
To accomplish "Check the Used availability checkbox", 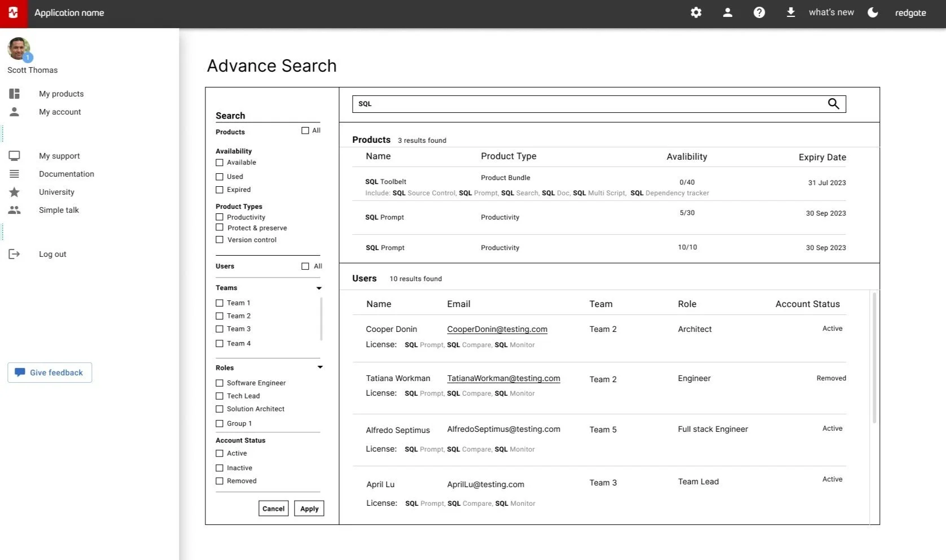I will pos(220,177).
